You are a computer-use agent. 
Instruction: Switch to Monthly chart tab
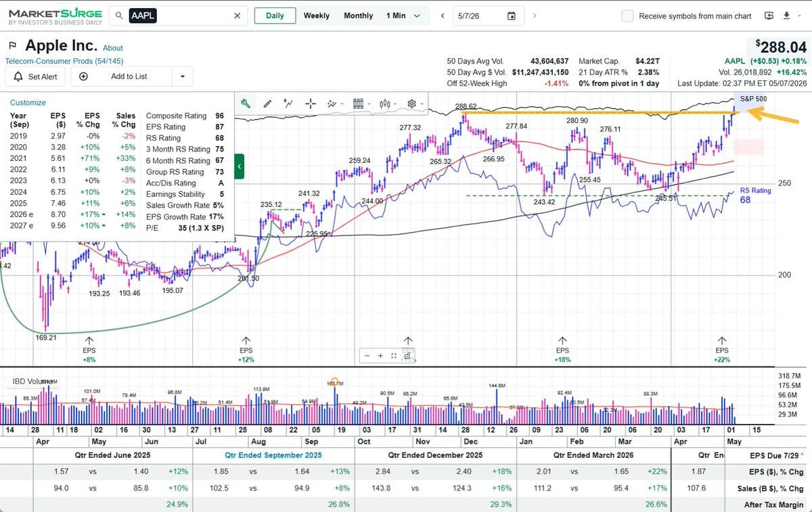coord(358,16)
